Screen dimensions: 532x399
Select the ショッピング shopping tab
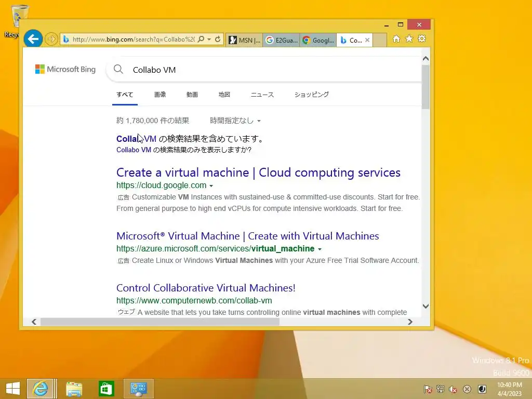(312, 95)
